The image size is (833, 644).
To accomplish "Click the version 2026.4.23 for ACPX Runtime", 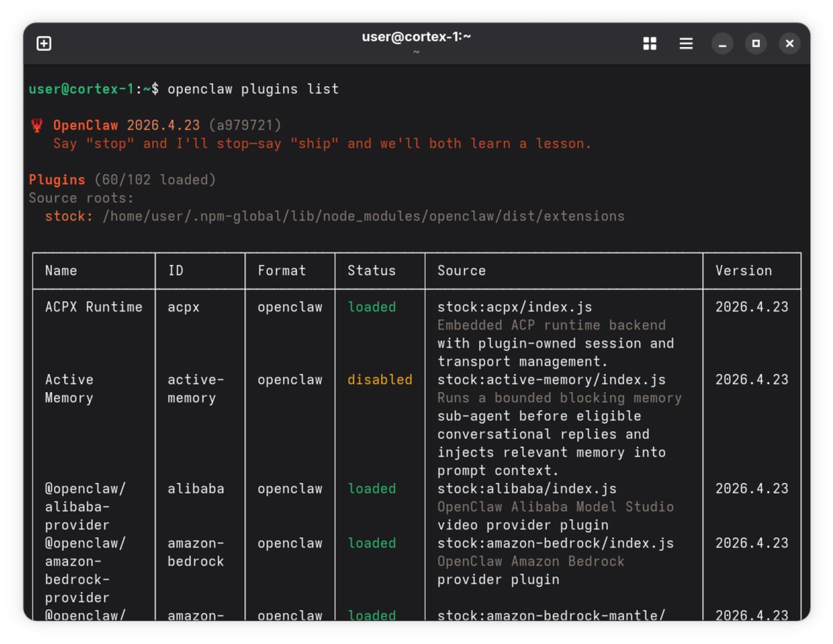I will (x=752, y=307).
